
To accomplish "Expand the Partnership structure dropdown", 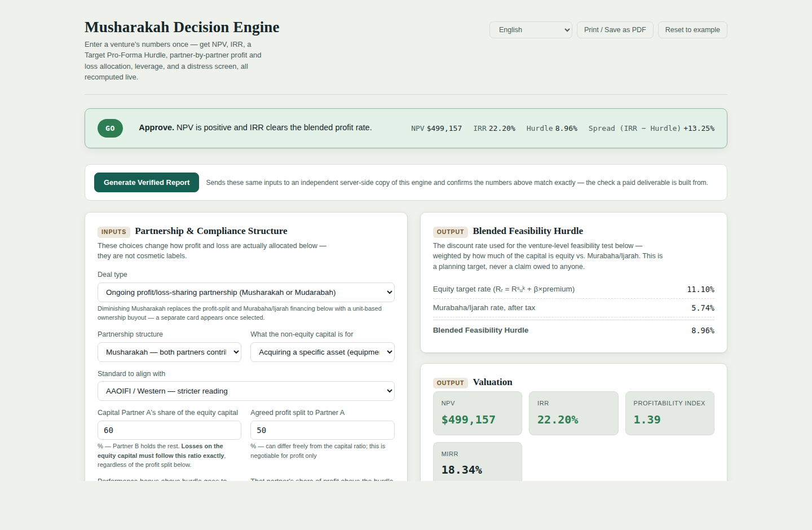I will coord(169,352).
